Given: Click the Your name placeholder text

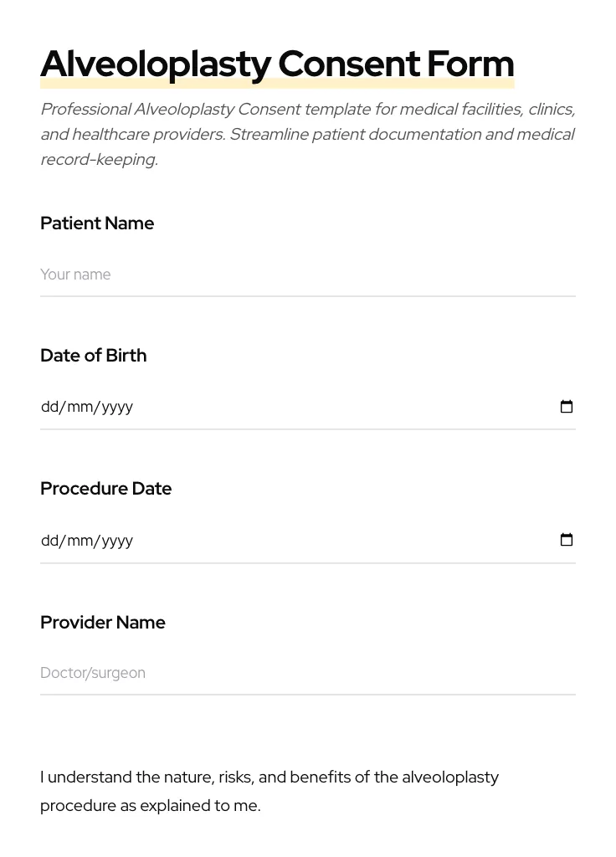Looking at the screenshot, I should point(75,275).
